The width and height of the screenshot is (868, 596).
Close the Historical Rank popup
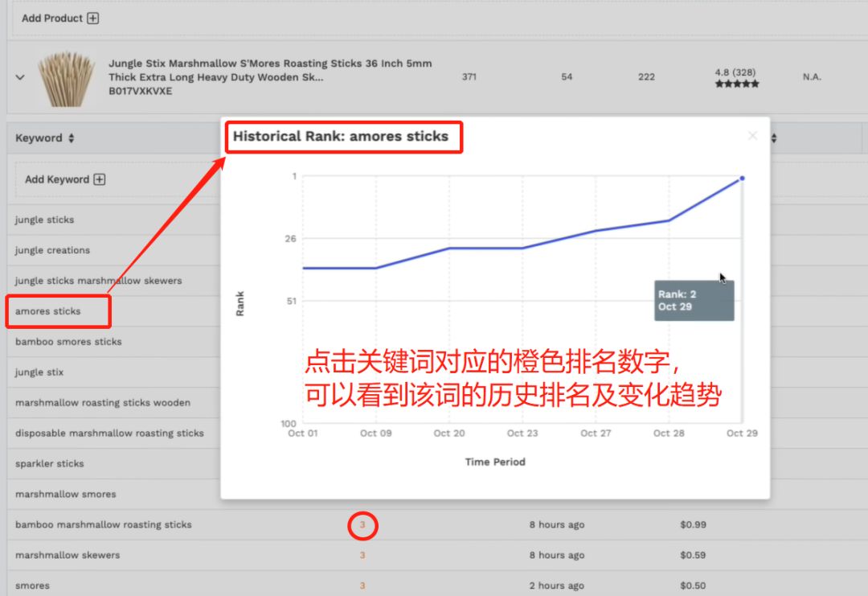(752, 137)
